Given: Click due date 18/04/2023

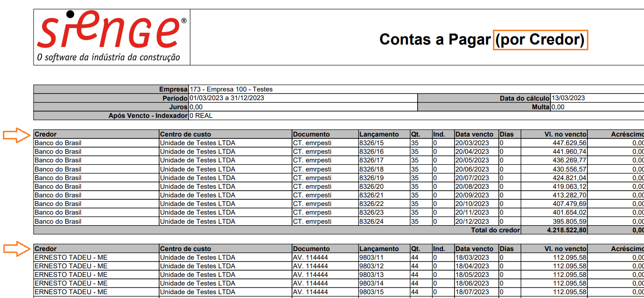Looking at the screenshot, I should point(472,266).
